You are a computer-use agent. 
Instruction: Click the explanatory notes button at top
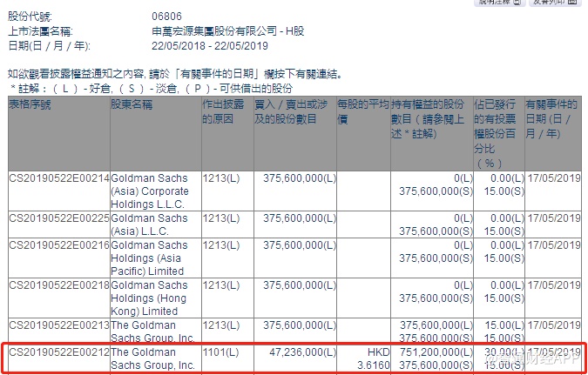click(x=500, y=3)
